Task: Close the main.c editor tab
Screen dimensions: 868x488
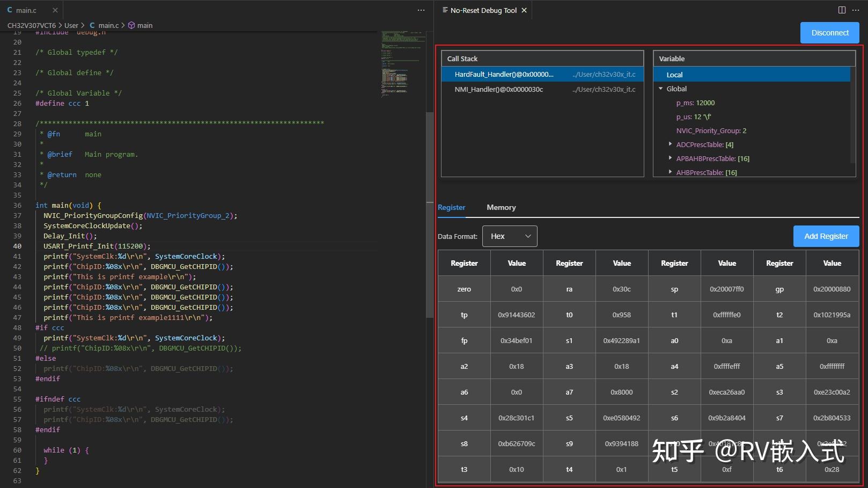Action: [55, 10]
